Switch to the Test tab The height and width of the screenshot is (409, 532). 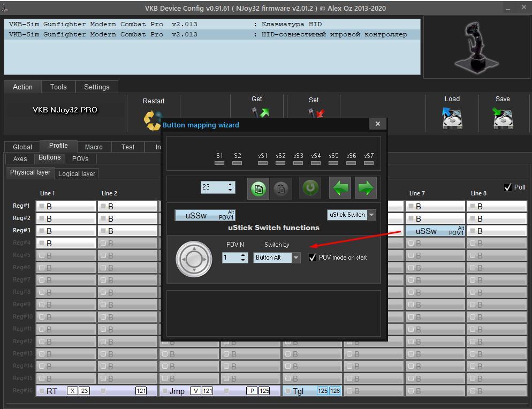[x=128, y=147]
